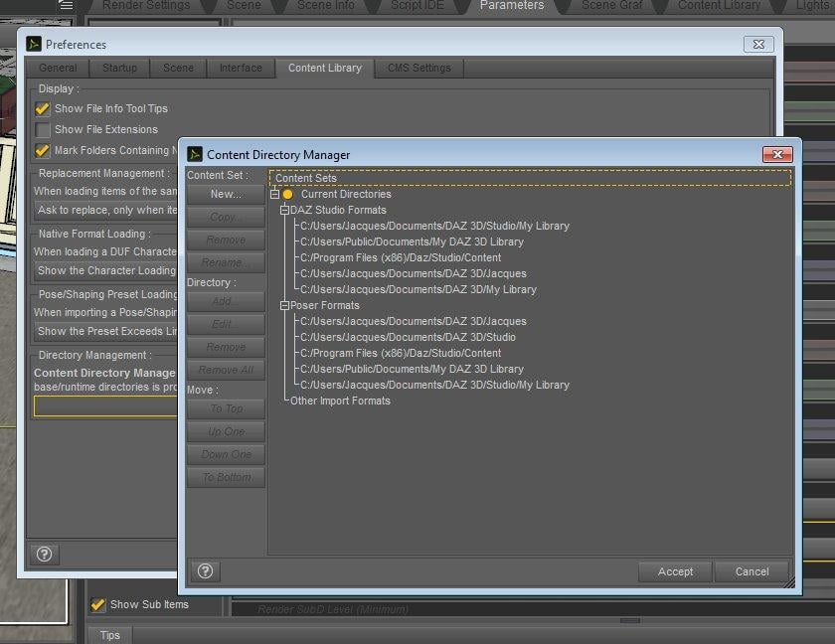This screenshot has height=644, width=835.
Task: Click the To Top move button
Action: coord(226,408)
